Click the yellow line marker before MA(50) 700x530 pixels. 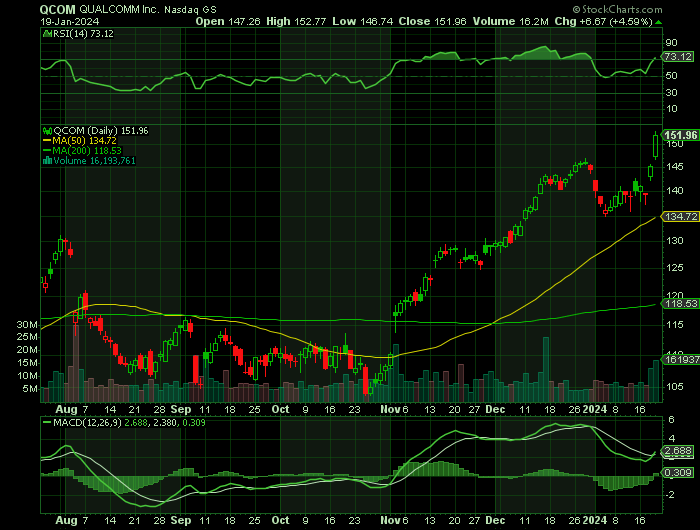[47, 141]
